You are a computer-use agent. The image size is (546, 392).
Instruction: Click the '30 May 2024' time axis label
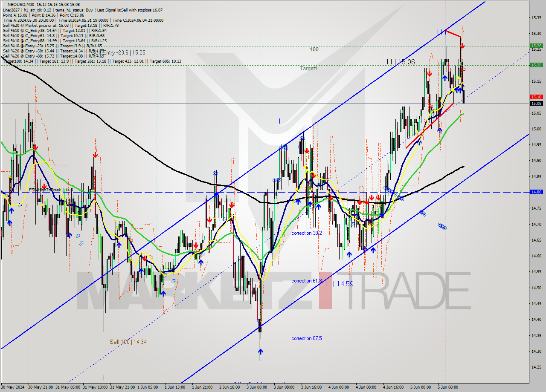(13, 387)
